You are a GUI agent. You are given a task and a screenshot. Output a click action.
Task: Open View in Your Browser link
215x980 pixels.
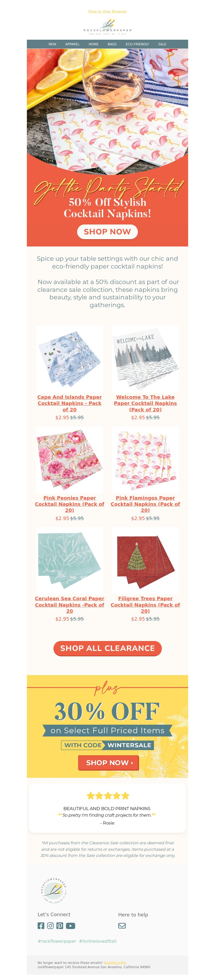[x=107, y=12]
